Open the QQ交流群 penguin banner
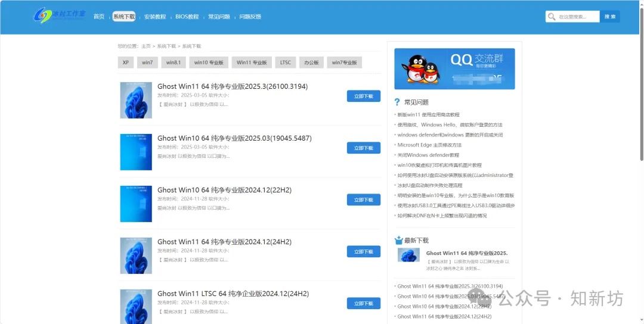The width and height of the screenshot is (644, 324). click(x=454, y=69)
